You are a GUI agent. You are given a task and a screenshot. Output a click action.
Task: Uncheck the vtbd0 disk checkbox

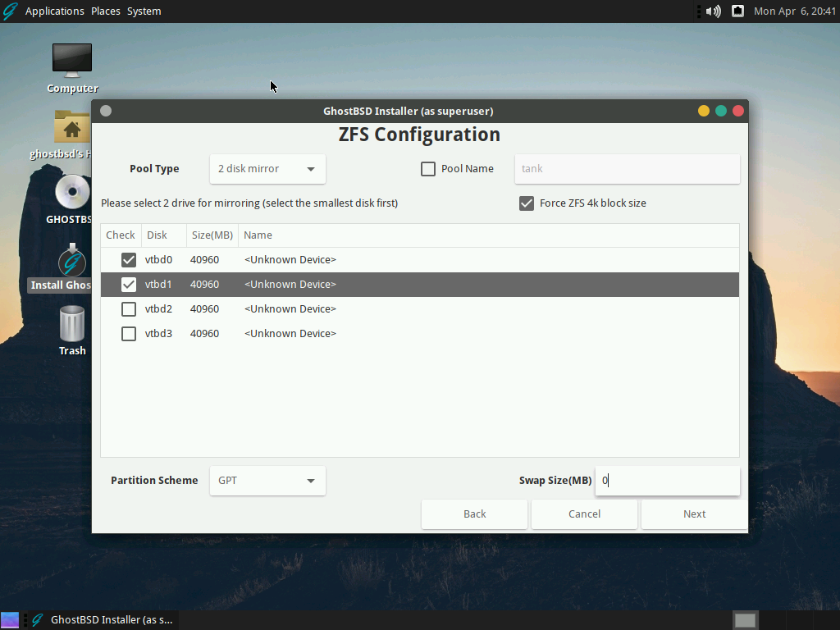[129, 260]
